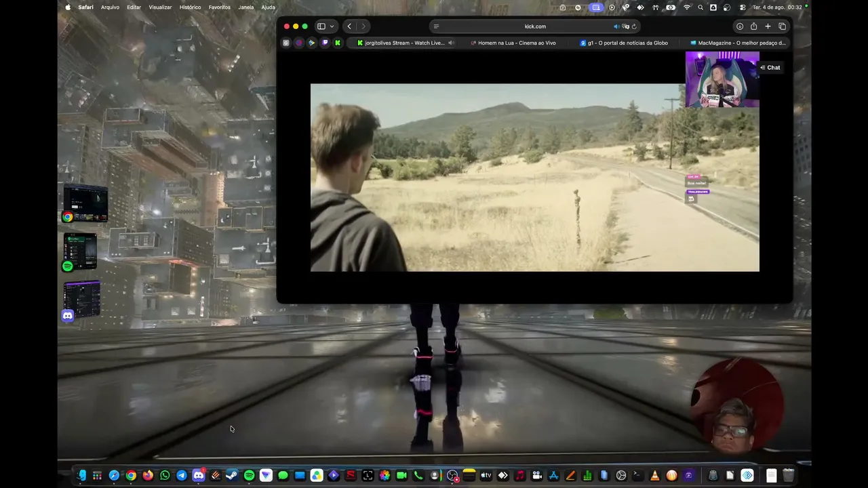Reload the kick.com page
Viewport: 868px width, 488px height.
point(634,26)
